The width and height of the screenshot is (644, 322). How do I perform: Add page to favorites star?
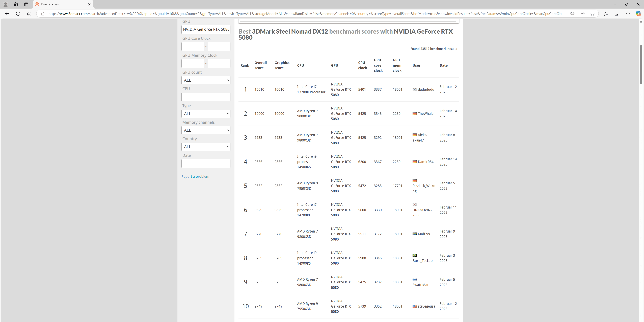592,13
